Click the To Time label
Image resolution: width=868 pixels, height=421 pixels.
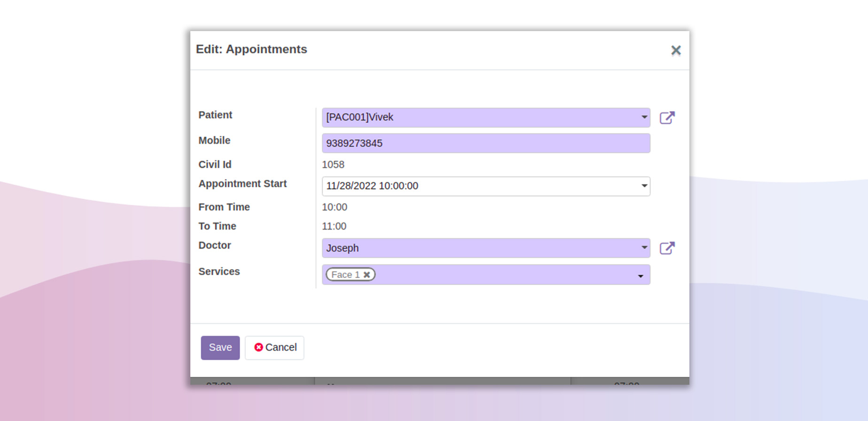(217, 226)
